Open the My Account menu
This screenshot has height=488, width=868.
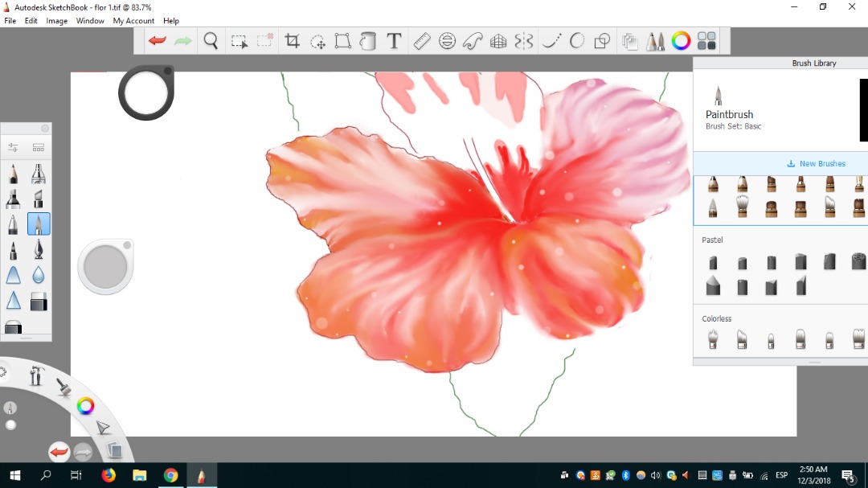click(133, 21)
